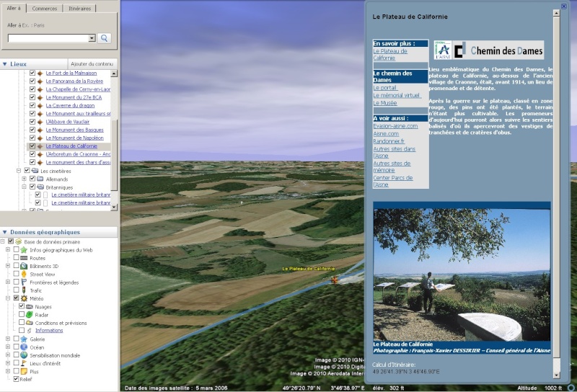Click the Les cimetières folder icon
The width and height of the screenshot is (577, 392).
[x=35, y=171]
